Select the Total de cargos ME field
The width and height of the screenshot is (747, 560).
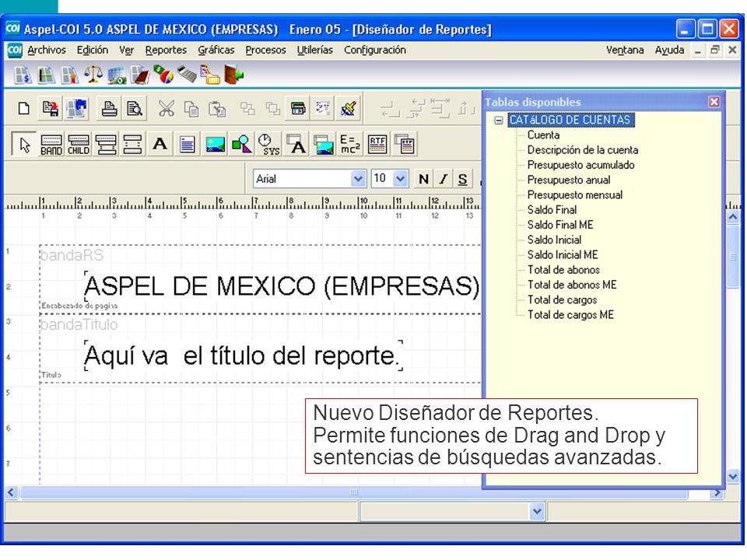570,315
